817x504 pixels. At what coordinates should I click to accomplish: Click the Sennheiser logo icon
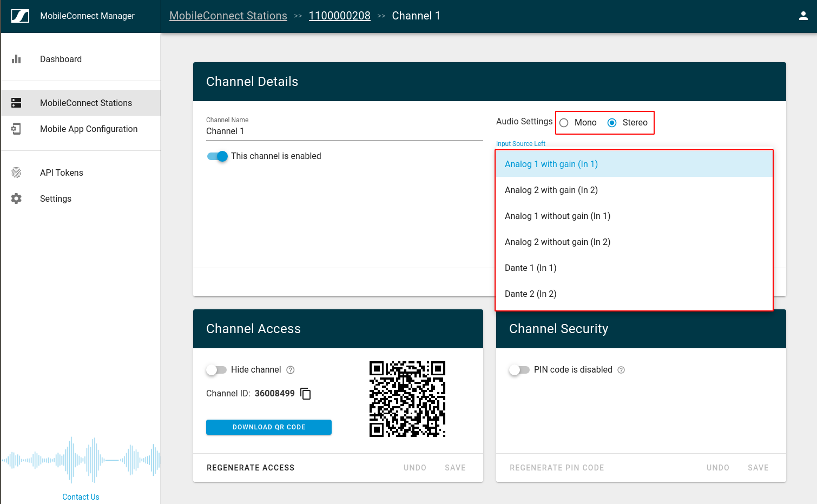point(20,16)
